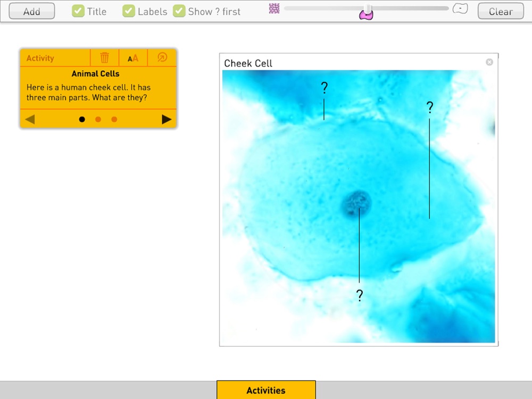Delete the activity with the trash icon

104,57
